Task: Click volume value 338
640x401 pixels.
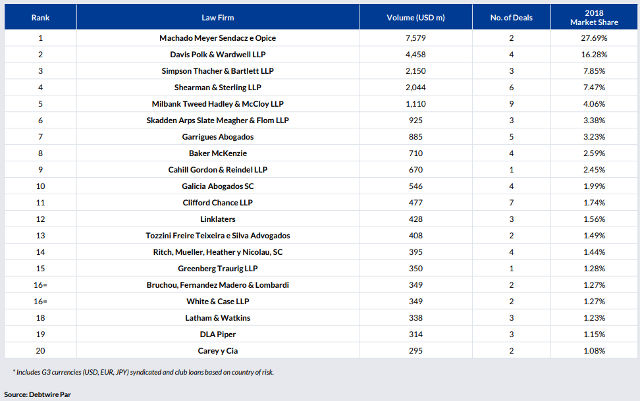Action: click(x=416, y=318)
